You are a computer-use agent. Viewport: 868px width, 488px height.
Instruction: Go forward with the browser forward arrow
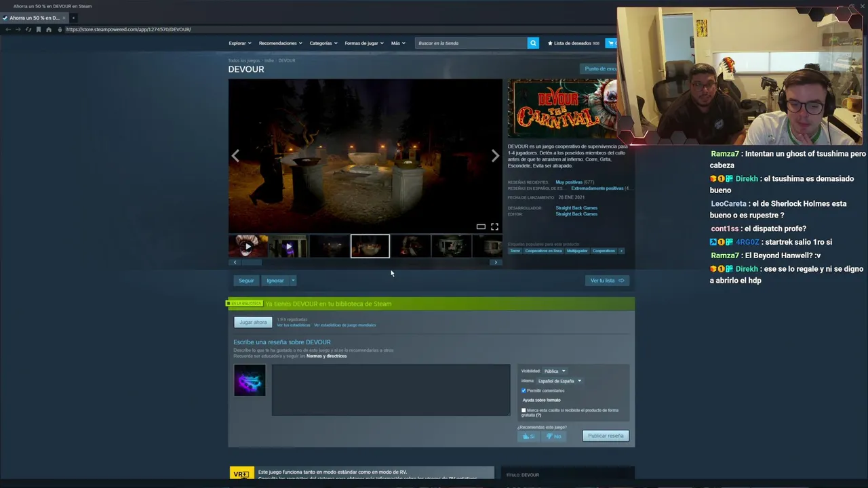pyautogui.click(x=18, y=29)
